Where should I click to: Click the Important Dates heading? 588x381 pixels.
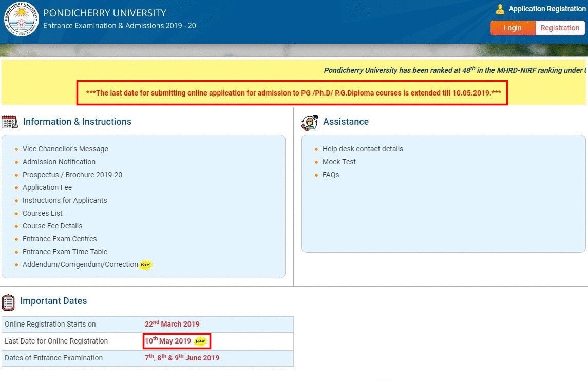point(53,301)
